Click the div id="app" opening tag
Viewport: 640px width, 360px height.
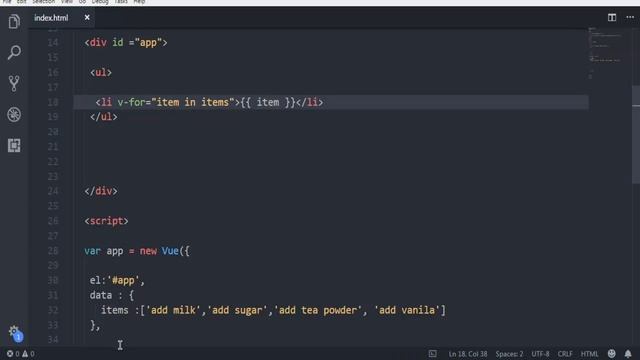[126, 42]
